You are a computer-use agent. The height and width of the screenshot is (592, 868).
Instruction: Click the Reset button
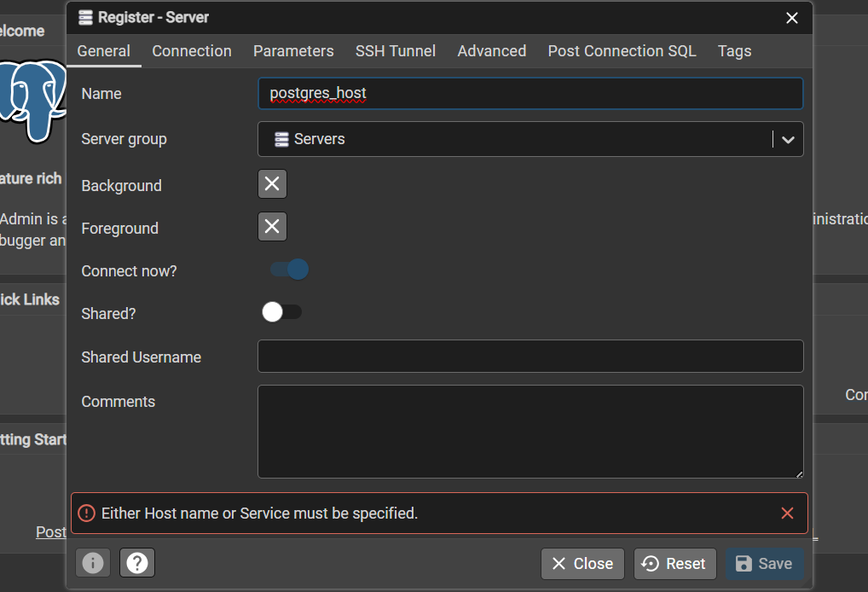(x=674, y=563)
